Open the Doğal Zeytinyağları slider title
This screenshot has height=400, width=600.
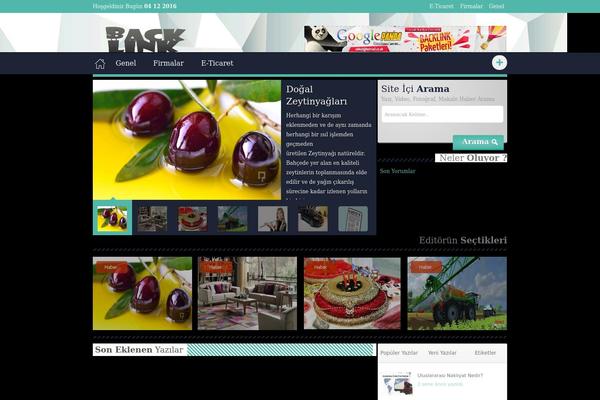(317, 95)
